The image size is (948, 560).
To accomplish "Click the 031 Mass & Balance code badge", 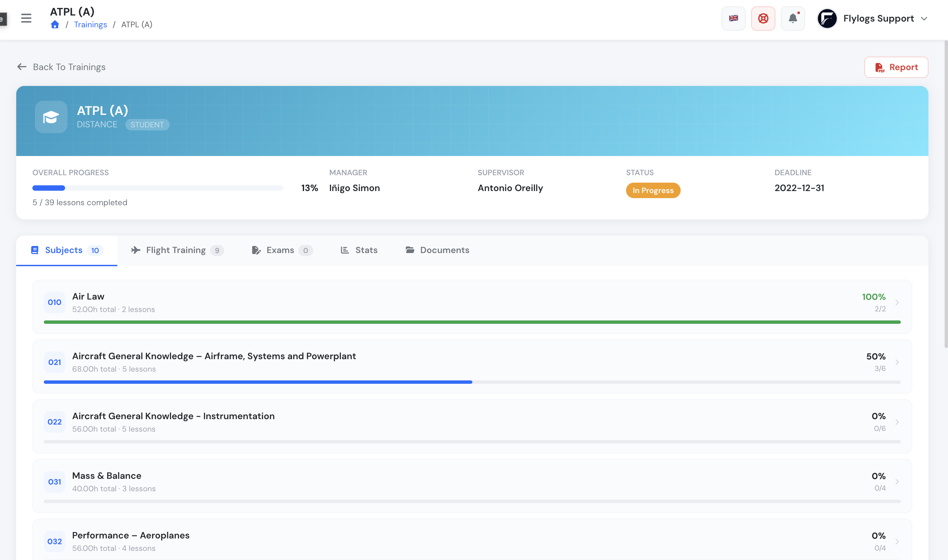I will coord(54,482).
